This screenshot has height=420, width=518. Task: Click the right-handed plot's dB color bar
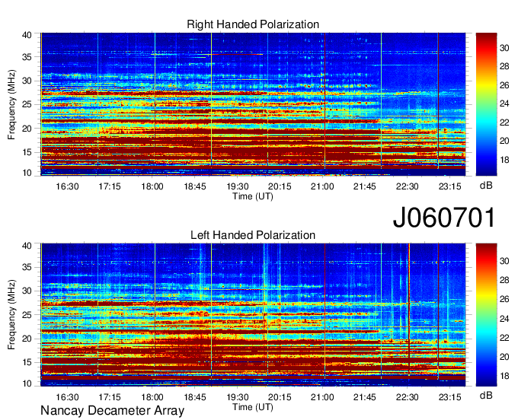click(486, 104)
